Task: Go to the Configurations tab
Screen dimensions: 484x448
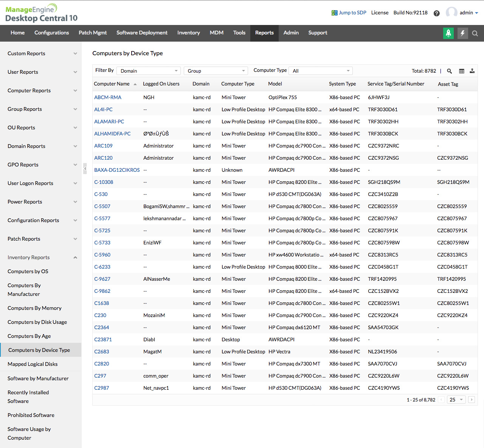Action: (52, 33)
